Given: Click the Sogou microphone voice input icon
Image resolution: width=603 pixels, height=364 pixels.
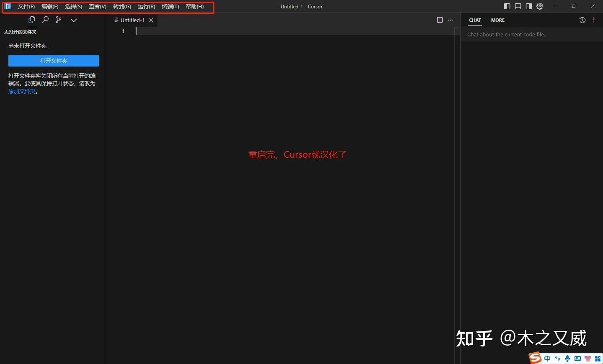Looking at the screenshot, I should (x=567, y=359).
